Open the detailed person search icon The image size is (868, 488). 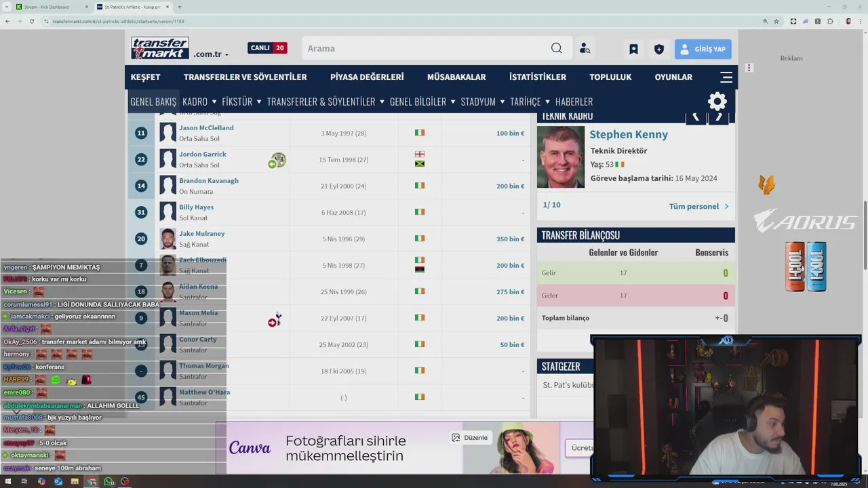[x=585, y=49]
